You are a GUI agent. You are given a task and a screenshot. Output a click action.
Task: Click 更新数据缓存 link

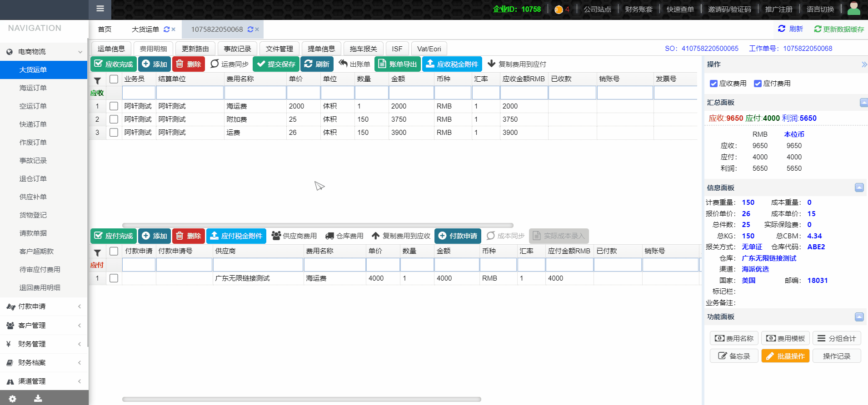839,29
